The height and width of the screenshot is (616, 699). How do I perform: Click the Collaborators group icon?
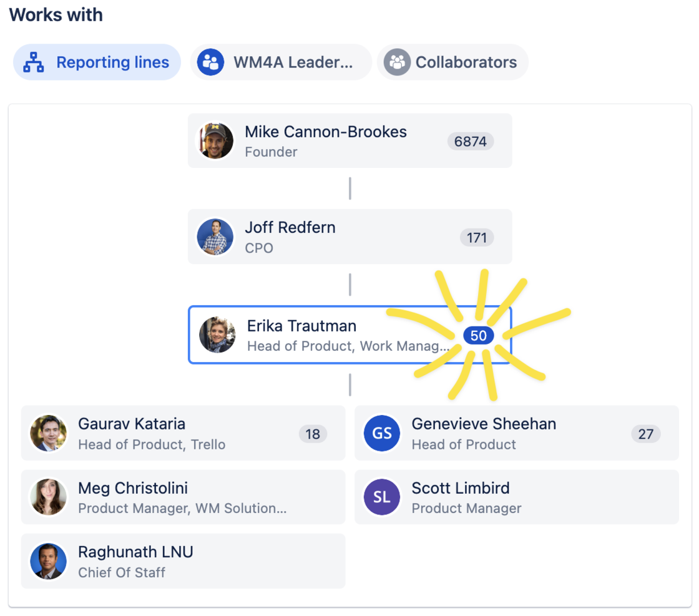click(397, 62)
